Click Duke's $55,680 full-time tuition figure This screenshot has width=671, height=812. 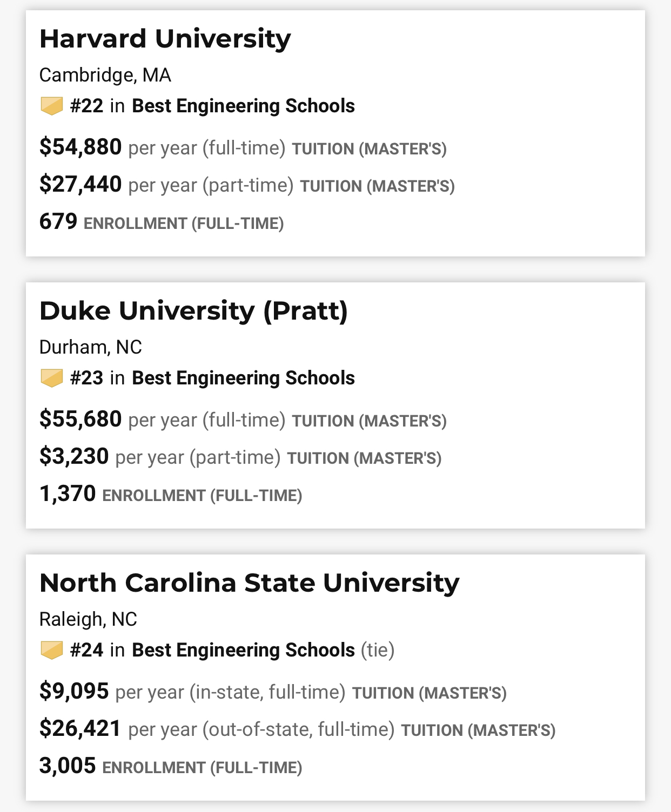pyautogui.click(x=80, y=419)
